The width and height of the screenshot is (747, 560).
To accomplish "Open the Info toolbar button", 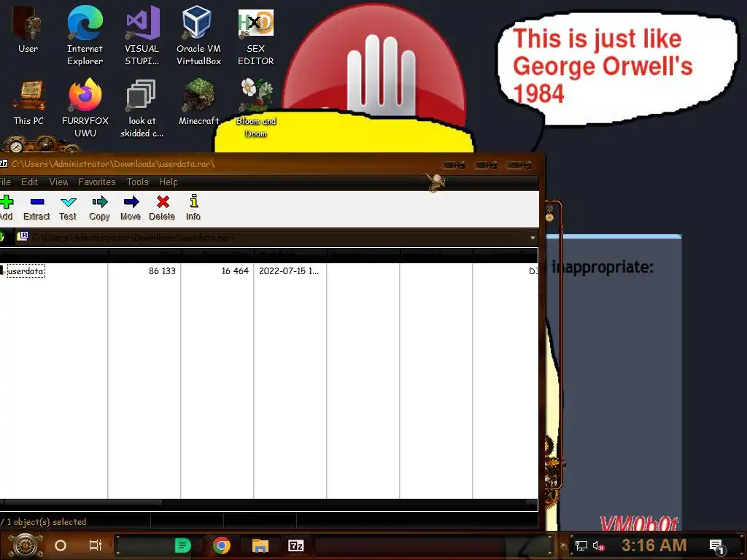I will point(193,208).
